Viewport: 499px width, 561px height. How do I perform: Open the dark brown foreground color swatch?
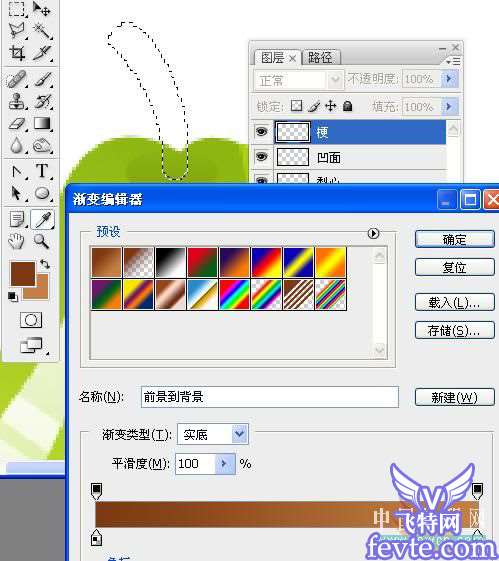pyautogui.click(x=23, y=273)
